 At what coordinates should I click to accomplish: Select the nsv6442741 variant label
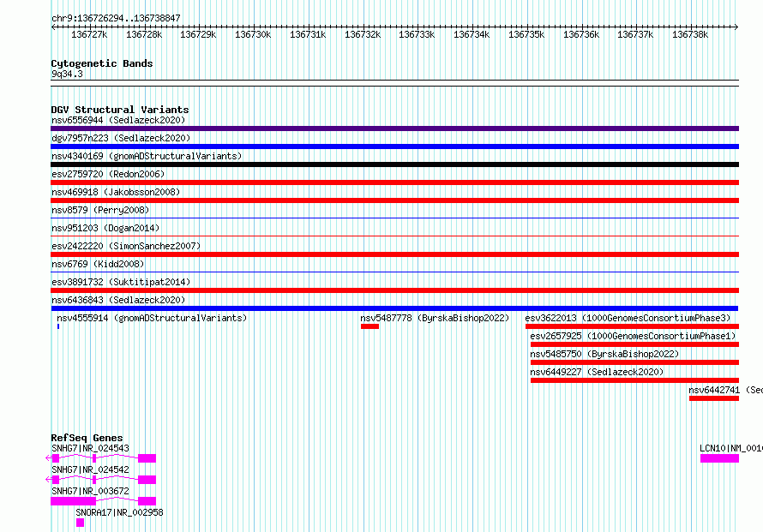[725, 390]
